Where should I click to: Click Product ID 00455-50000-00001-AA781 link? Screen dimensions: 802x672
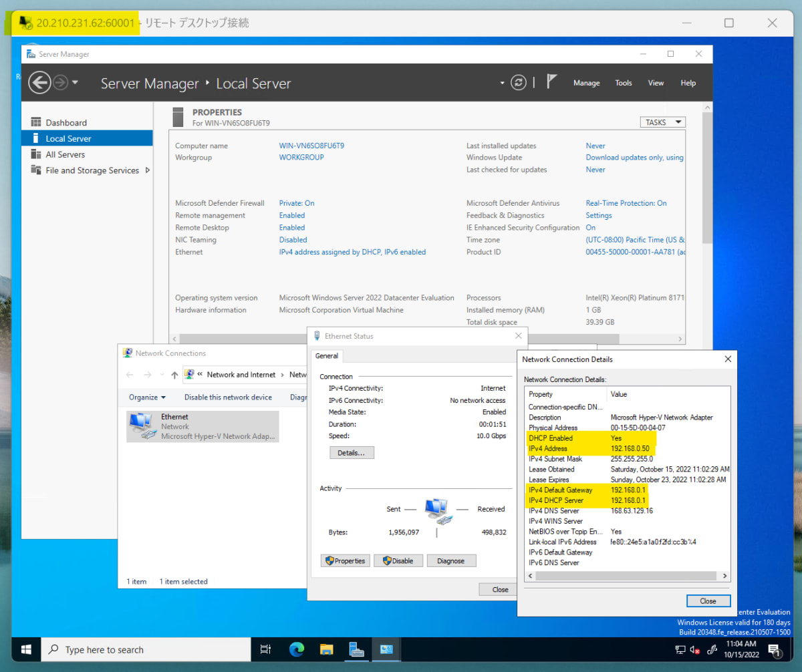coord(635,252)
